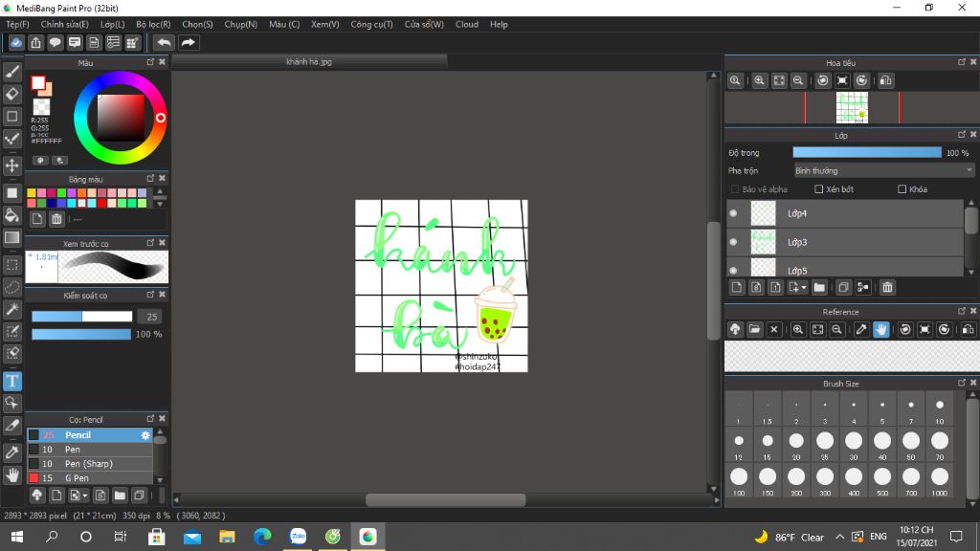Image resolution: width=980 pixels, height=551 pixels.
Task: Delete the selected layer with trash icon
Action: click(887, 287)
